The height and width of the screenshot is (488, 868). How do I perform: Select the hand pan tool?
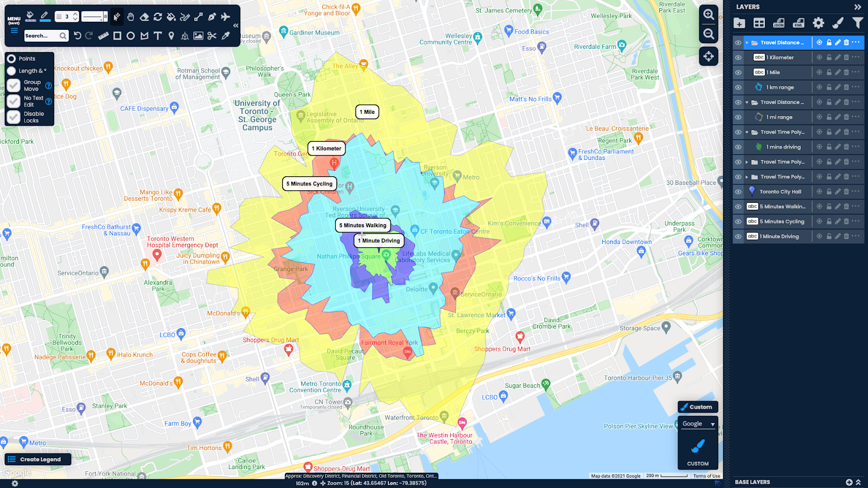131,17
